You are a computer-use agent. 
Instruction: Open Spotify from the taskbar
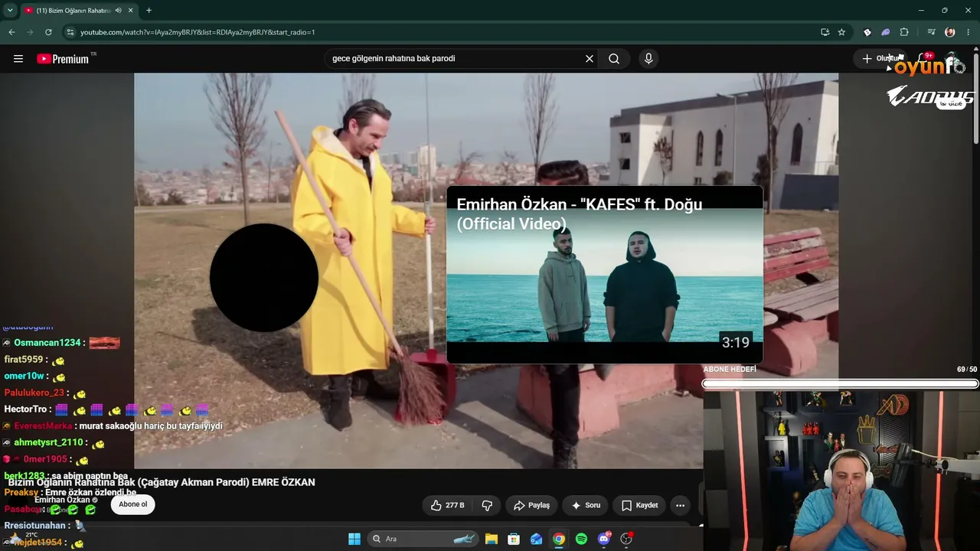click(581, 539)
